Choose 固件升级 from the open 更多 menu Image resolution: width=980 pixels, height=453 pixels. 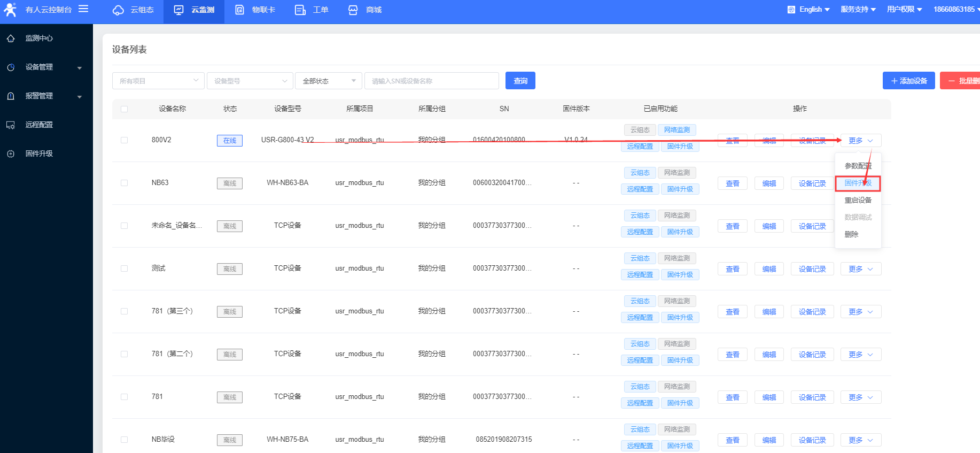[x=858, y=183]
